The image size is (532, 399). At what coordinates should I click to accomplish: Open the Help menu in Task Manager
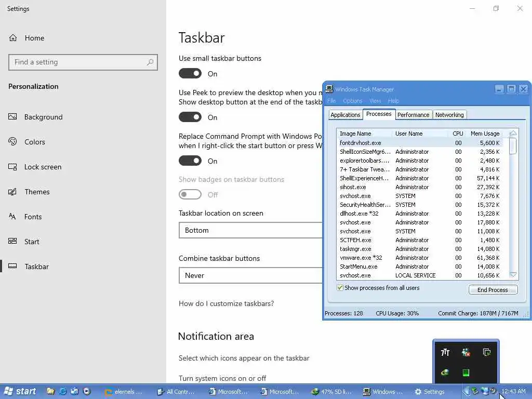394,101
